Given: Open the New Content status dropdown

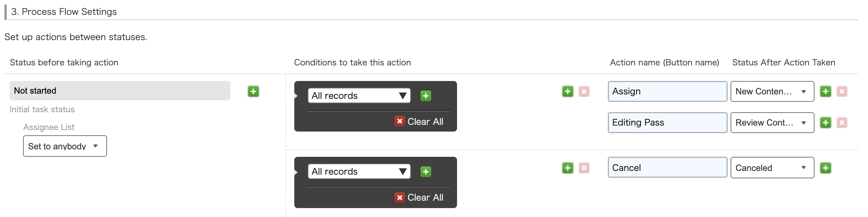Looking at the screenshot, I should pos(772,91).
